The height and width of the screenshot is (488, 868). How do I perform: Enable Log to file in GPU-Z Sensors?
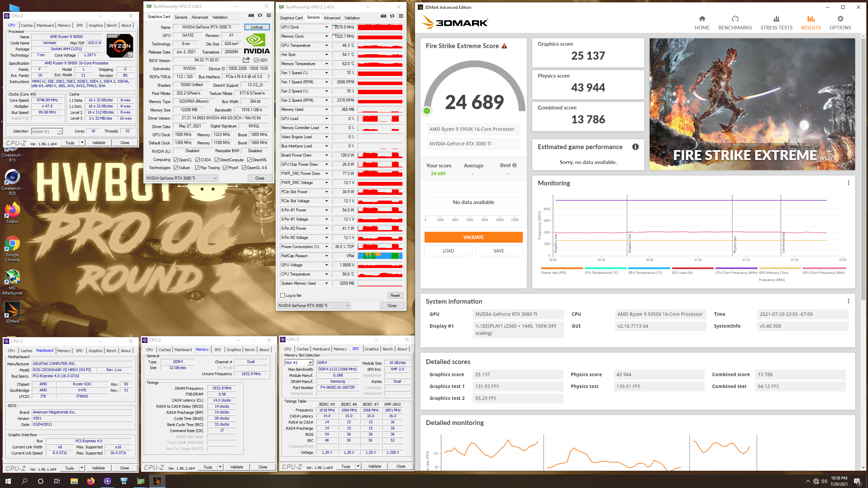tap(283, 296)
